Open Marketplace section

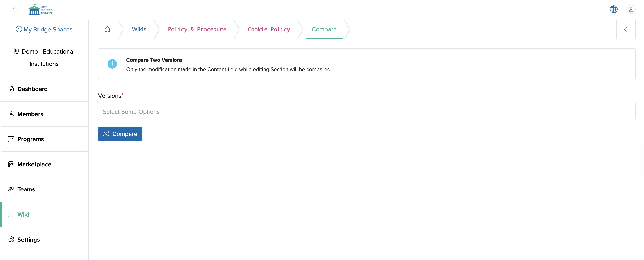coord(45,164)
